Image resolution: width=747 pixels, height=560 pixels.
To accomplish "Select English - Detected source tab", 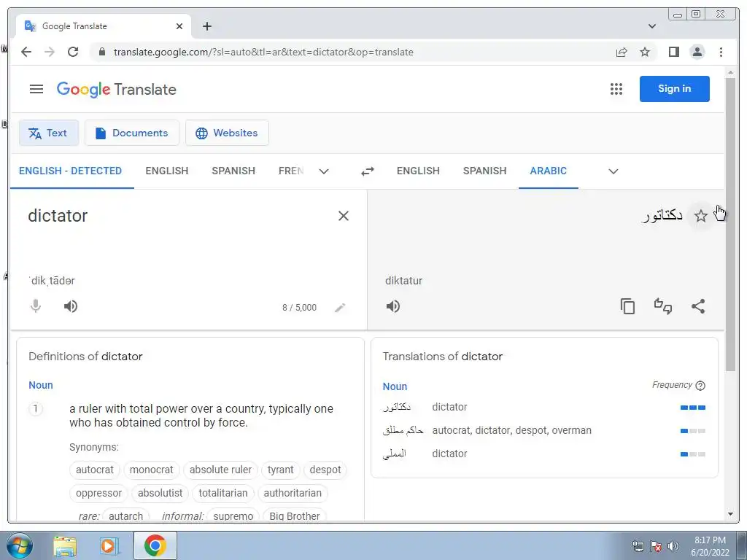I will [x=71, y=171].
